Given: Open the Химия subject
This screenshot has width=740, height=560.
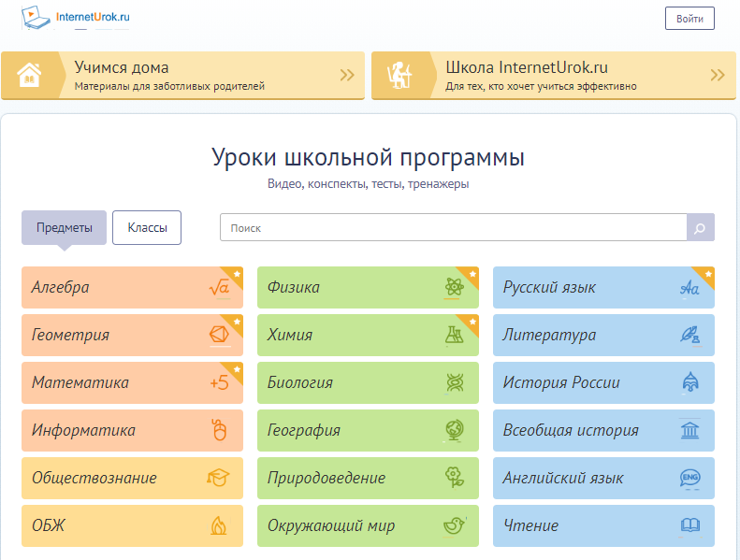Looking at the screenshot, I should (x=368, y=335).
